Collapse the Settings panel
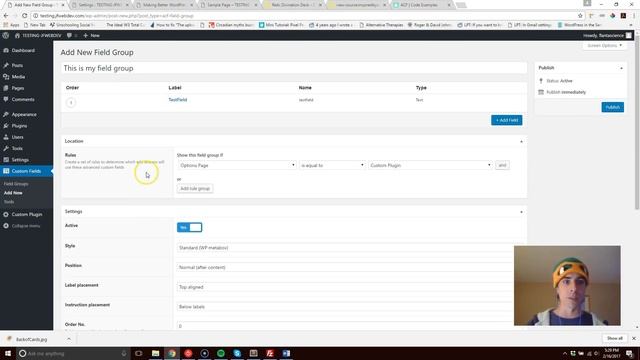 [x=521, y=212]
